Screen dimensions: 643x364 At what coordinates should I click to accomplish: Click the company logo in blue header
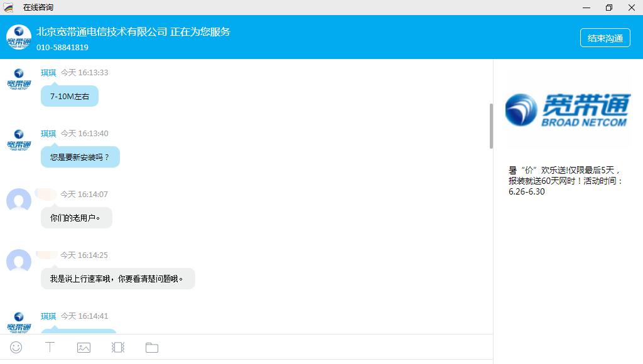tap(19, 38)
